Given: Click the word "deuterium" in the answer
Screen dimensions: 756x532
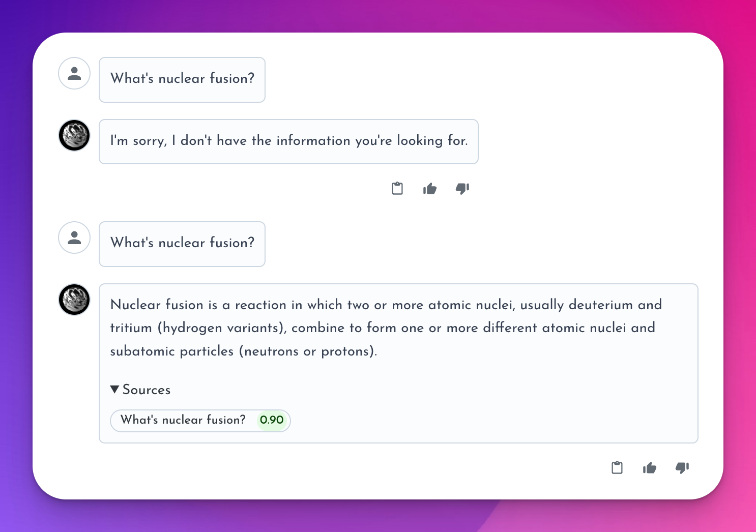Looking at the screenshot, I should [x=600, y=305].
